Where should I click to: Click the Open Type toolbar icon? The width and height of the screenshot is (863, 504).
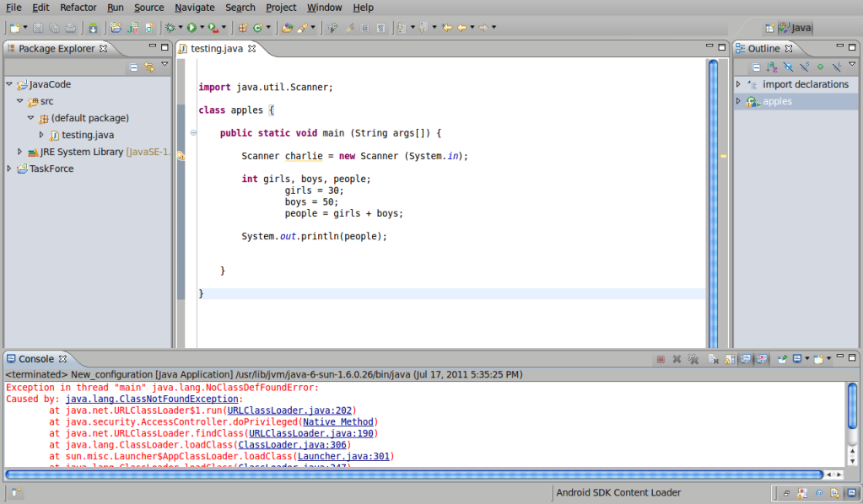tap(287, 28)
